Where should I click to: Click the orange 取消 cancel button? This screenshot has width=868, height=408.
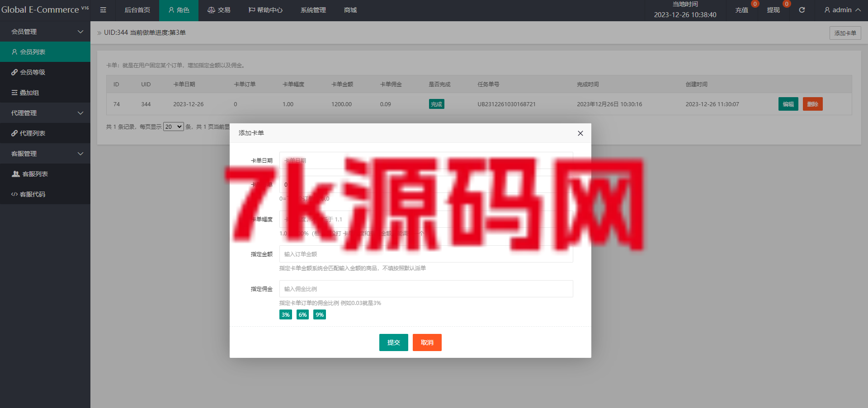[427, 342]
